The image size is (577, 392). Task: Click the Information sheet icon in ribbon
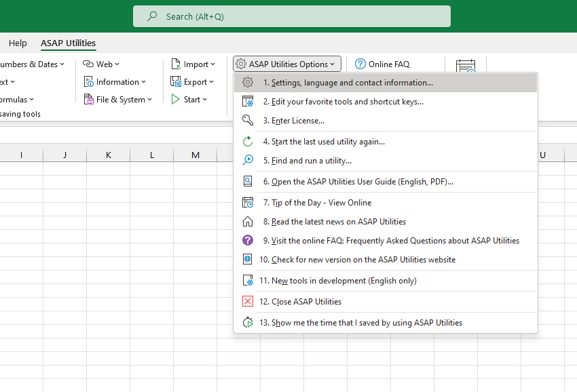coord(89,81)
